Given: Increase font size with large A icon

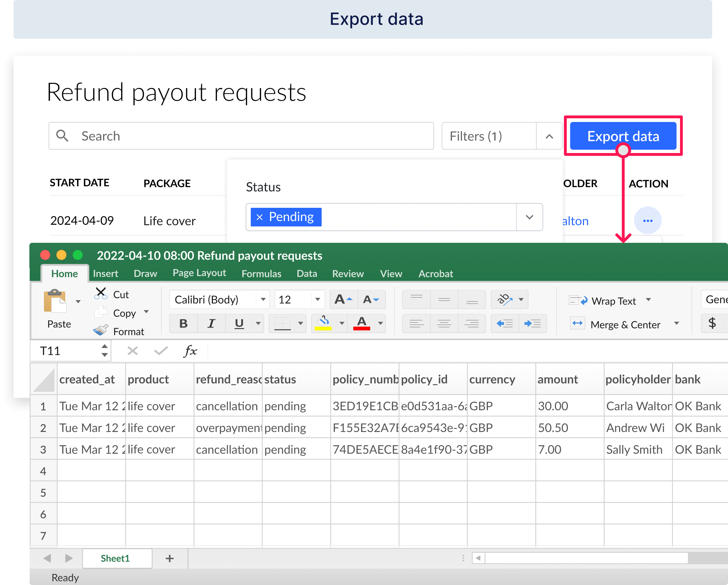Looking at the screenshot, I should click(344, 300).
